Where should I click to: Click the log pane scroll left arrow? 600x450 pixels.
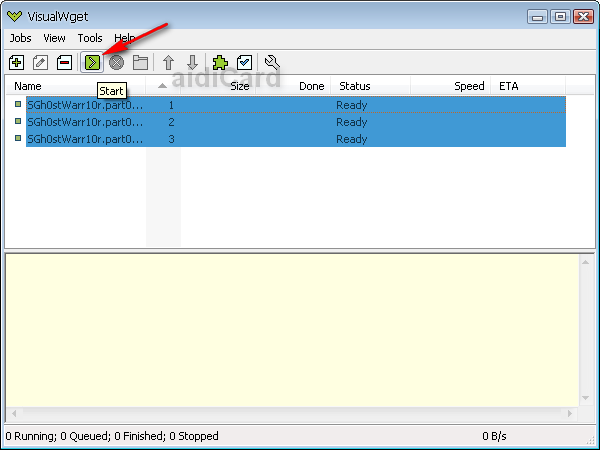(14, 413)
